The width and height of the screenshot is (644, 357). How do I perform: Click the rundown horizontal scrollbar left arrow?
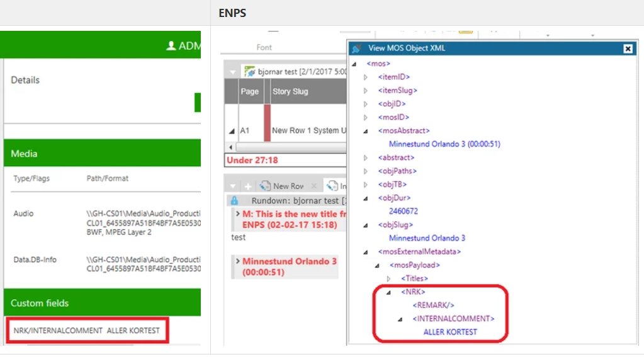tap(230, 146)
